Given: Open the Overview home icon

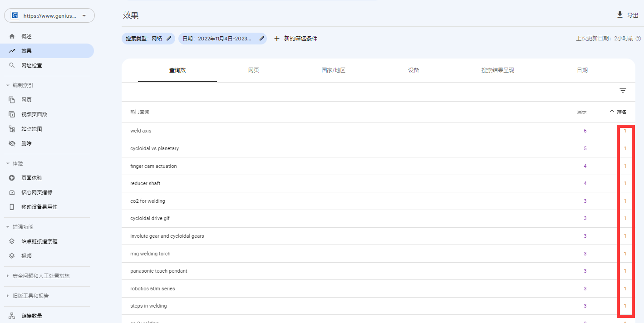Looking at the screenshot, I should [x=12, y=36].
